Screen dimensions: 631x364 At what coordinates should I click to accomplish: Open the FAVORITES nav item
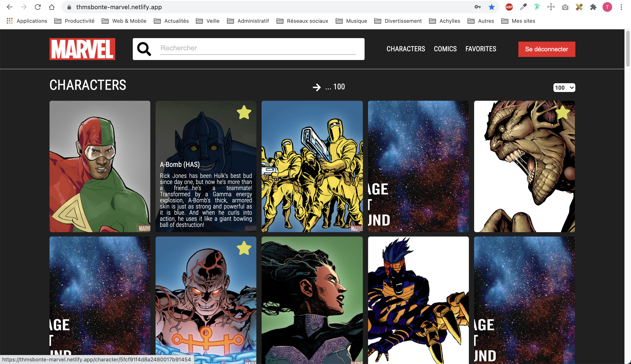481,49
